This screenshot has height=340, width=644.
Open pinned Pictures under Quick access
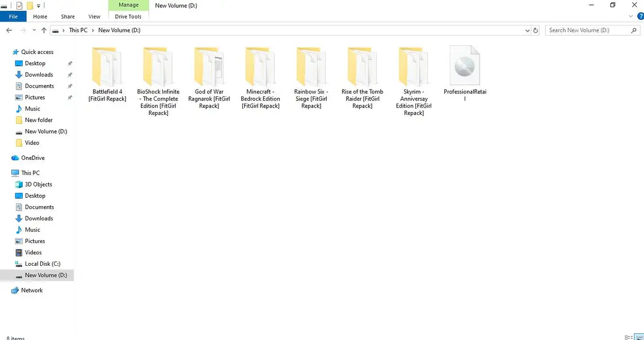coord(35,97)
